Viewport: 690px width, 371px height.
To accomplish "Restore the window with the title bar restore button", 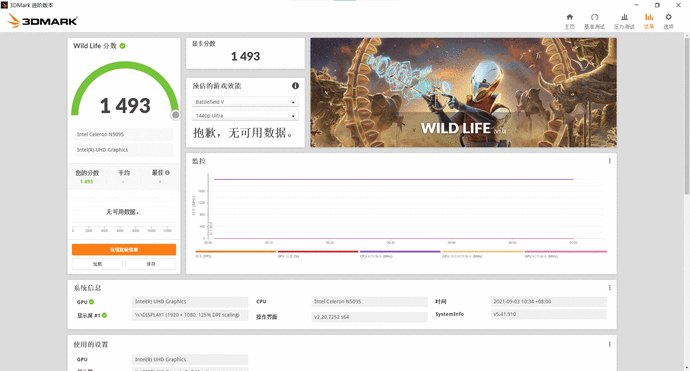I will click(657, 5).
